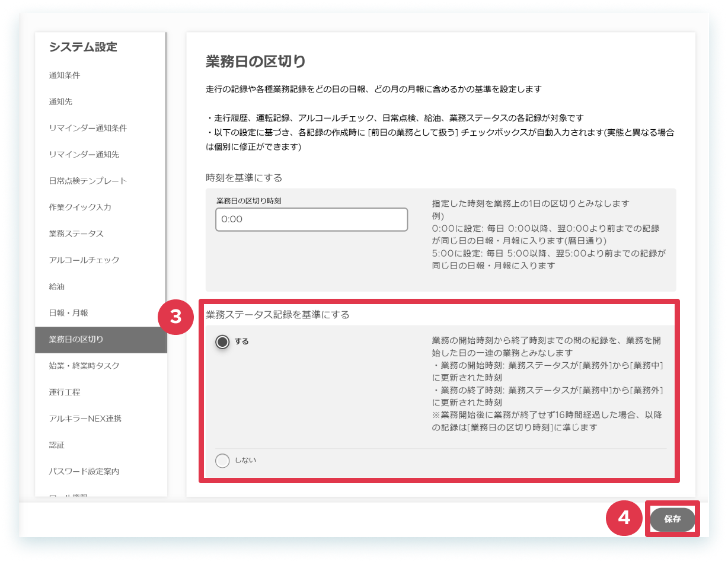Screen dimensions: 728x562
Task: Click the 時刻を基準にする section label
Action: pos(244,178)
